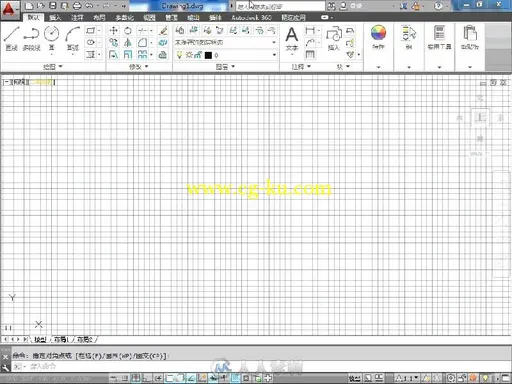
Task: Click the Undo icon in quick access toolbar
Action: coord(89,6)
